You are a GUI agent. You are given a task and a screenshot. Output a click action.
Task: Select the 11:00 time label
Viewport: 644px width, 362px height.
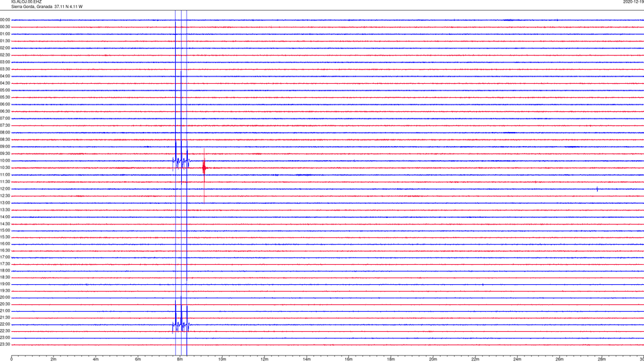pyautogui.click(x=5, y=175)
